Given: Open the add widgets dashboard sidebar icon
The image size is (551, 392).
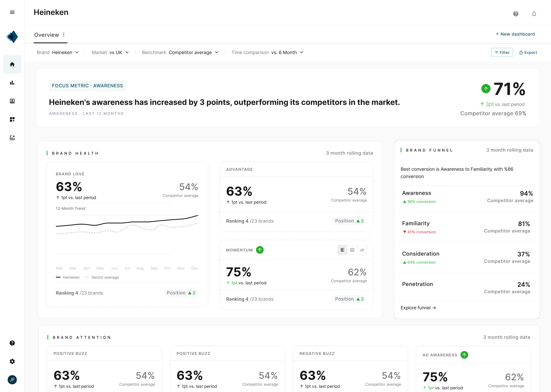Looking at the screenshot, I should (12, 119).
